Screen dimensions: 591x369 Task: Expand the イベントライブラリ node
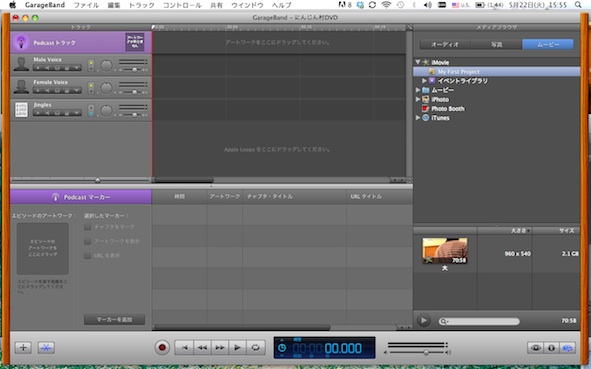click(424, 81)
